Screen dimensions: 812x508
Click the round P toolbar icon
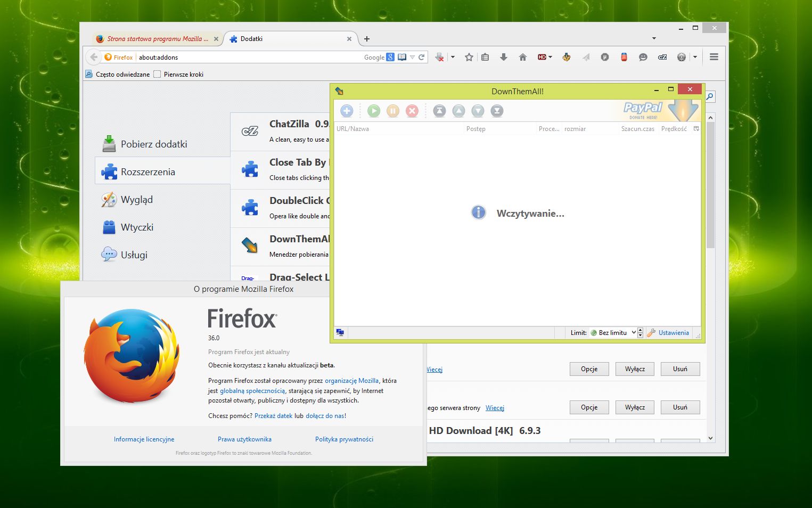(605, 57)
